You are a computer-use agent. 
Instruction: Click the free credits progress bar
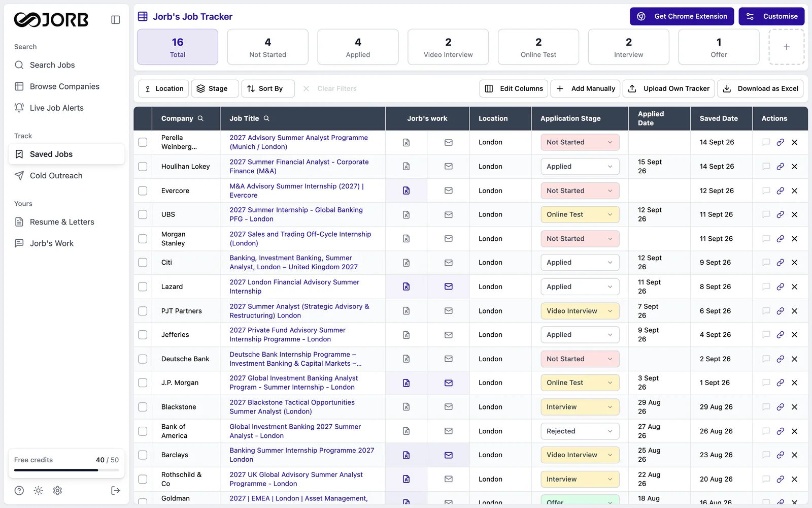tap(66, 470)
